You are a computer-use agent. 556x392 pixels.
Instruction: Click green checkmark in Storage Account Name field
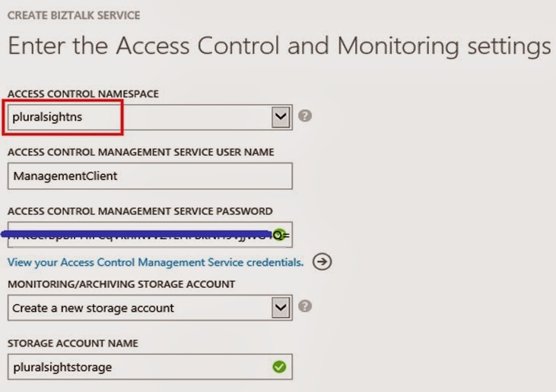pyautogui.click(x=279, y=367)
